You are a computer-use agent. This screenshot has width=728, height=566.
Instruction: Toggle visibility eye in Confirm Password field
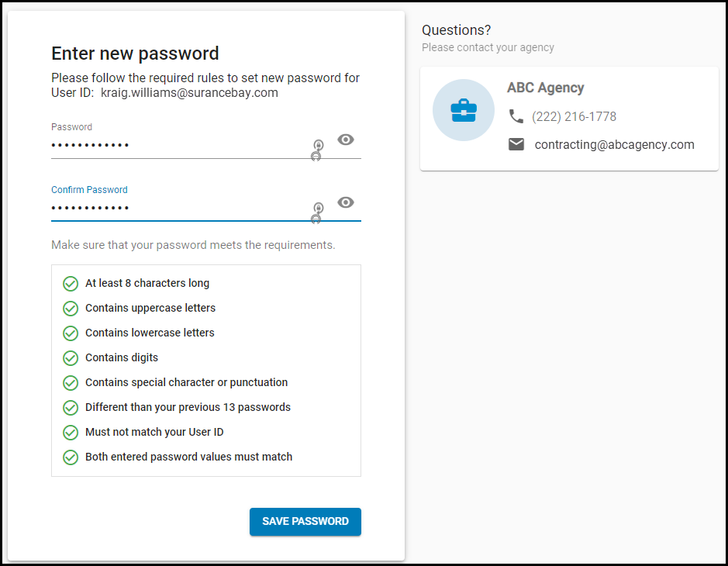[346, 202]
